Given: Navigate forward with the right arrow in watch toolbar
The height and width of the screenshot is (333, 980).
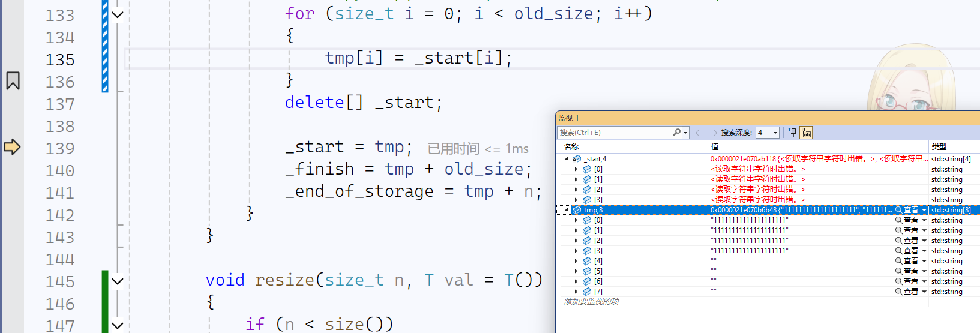Looking at the screenshot, I should (x=713, y=133).
